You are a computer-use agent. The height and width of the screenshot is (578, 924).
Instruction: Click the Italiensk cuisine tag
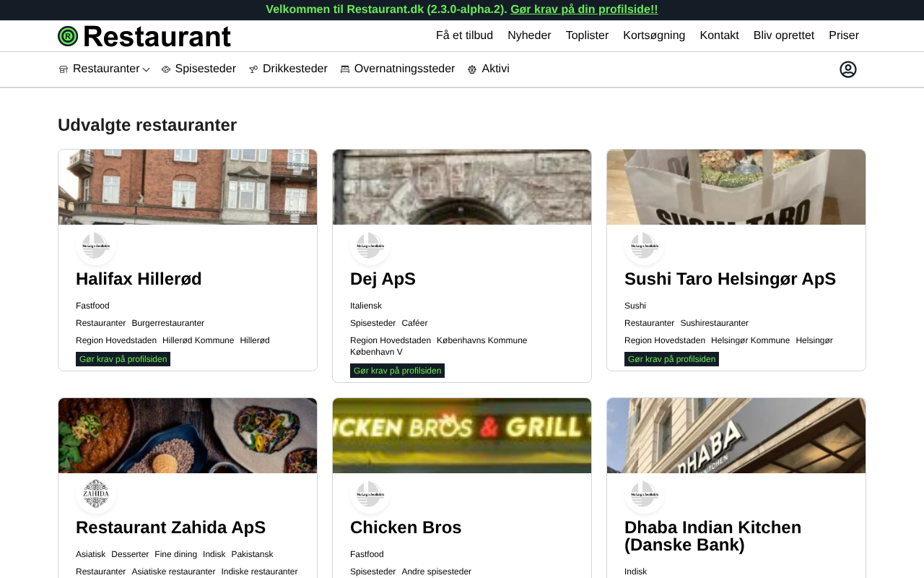pyautogui.click(x=366, y=306)
